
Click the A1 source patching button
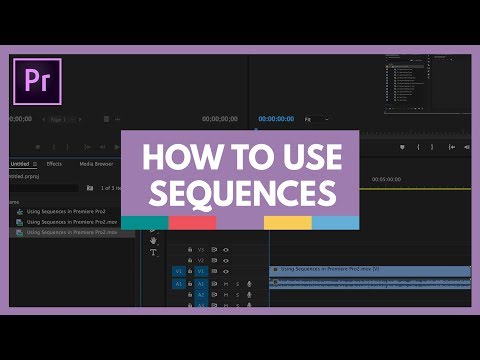pyautogui.click(x=179, y=284)
